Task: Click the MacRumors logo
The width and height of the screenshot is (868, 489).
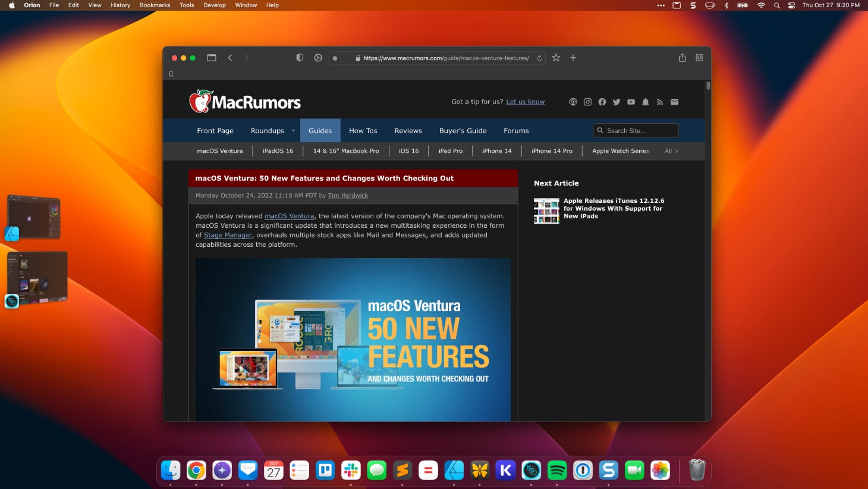Action: 245,102
